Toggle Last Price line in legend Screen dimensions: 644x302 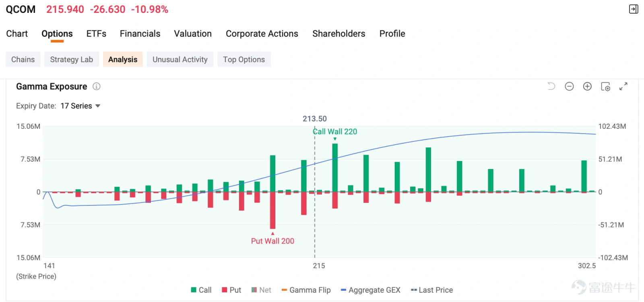[x=431, y=290]
